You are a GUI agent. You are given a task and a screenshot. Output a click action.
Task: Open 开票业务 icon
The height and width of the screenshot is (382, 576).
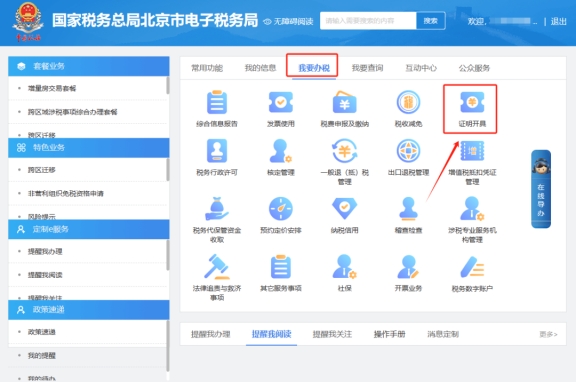(x=408, y=267)
